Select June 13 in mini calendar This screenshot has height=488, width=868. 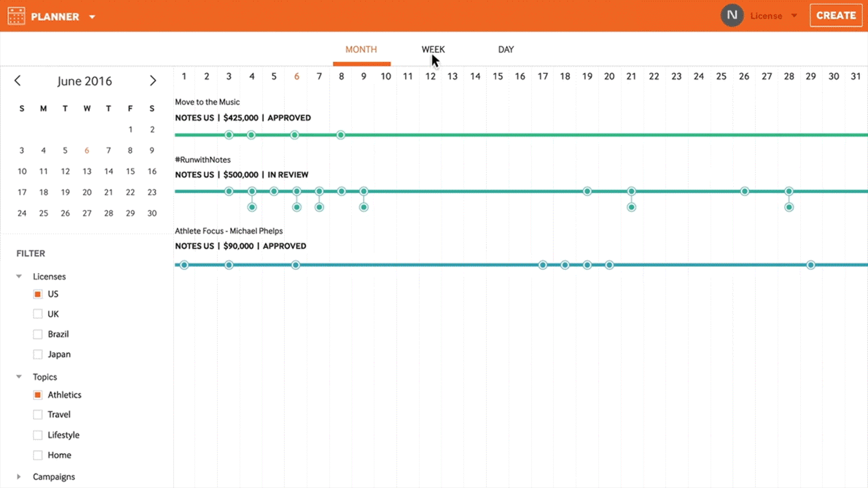87,171
